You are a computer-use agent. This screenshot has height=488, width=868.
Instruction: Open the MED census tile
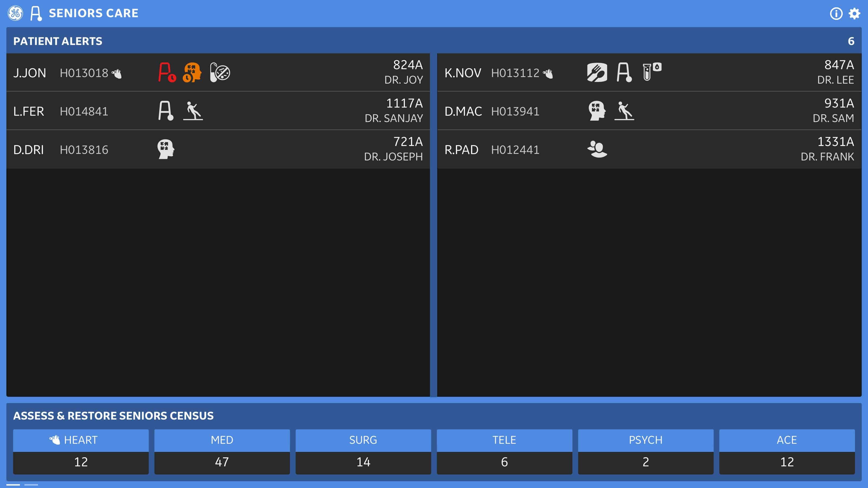(222, 452)
